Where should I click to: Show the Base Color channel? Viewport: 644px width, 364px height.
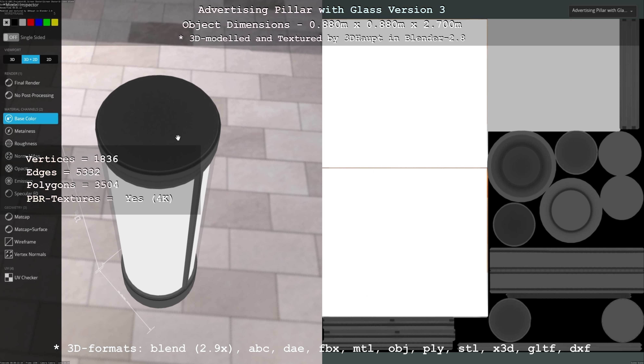pyautogui.click(x=31, y=119)
